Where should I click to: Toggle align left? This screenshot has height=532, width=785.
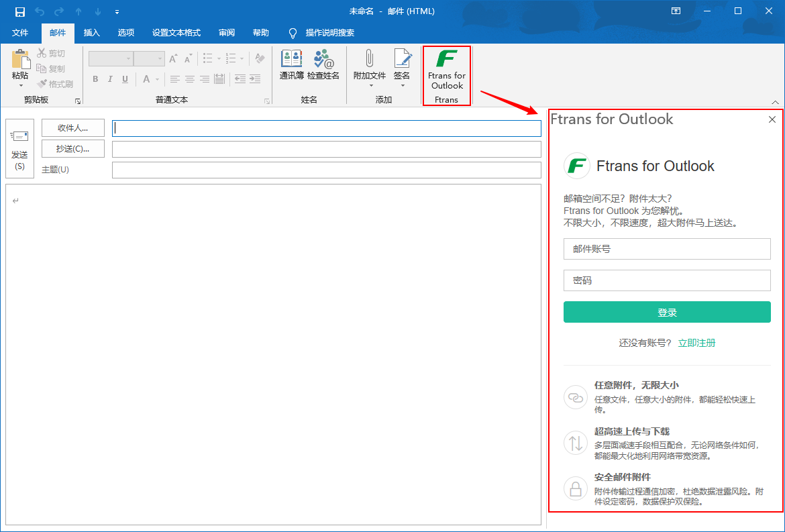coord(174,78)
